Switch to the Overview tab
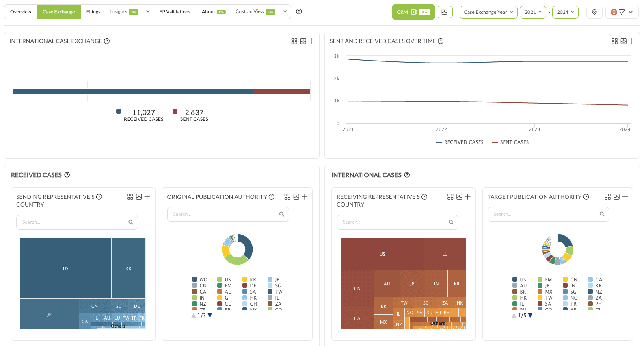The height and width of the screenshot is (346, 644). pyautogui.click(x=21, y=12)
